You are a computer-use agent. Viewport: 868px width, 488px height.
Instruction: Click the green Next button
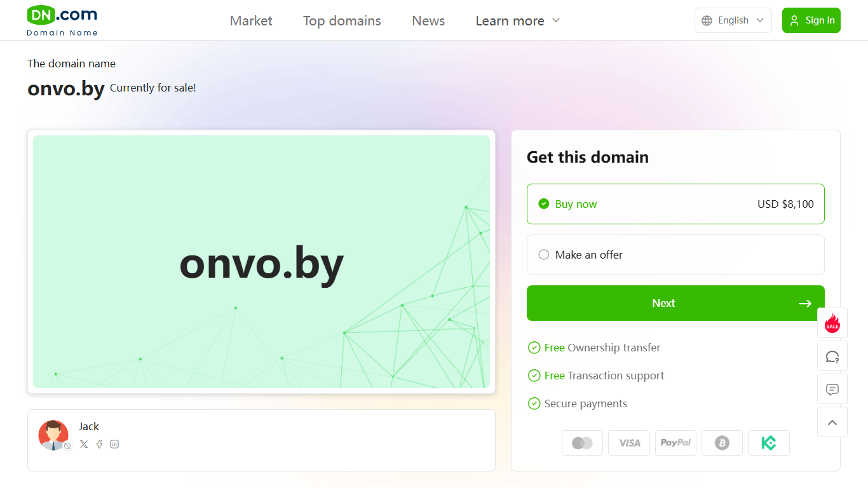pos(675,303)
